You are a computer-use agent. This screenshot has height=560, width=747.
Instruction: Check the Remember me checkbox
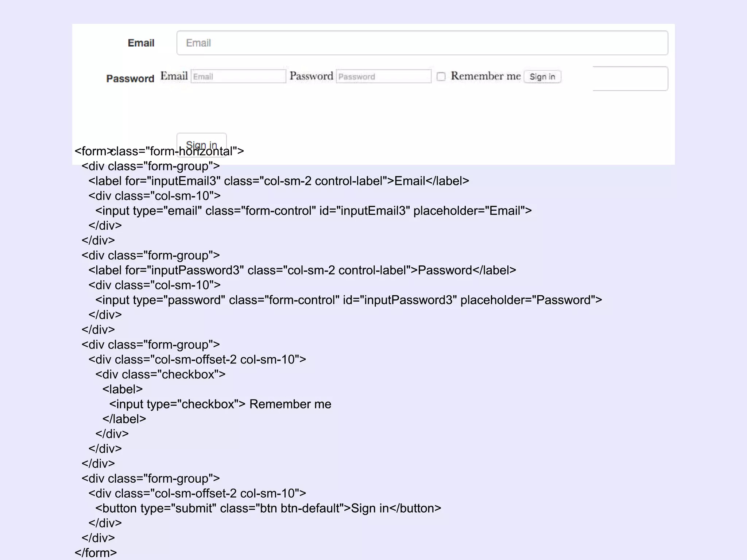441,77
